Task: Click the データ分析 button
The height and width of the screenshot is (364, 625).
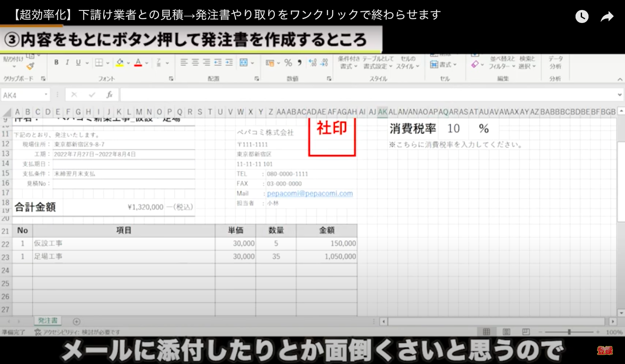Action: coord(555,62)
